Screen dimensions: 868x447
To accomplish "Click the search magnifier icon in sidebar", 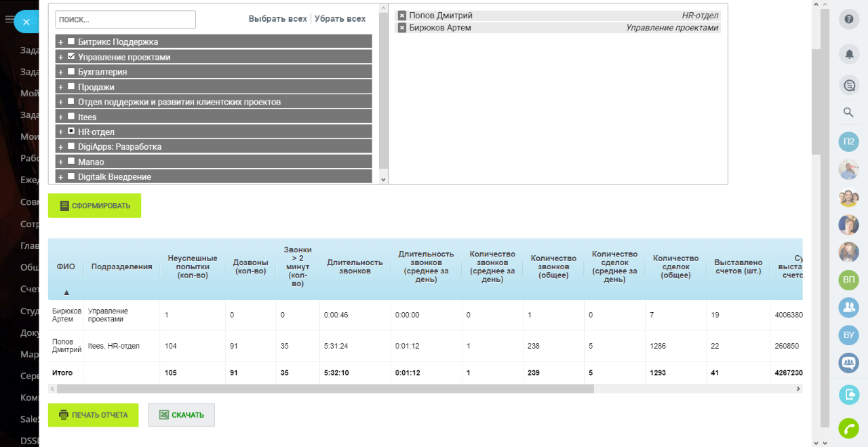I will [848, 113].
